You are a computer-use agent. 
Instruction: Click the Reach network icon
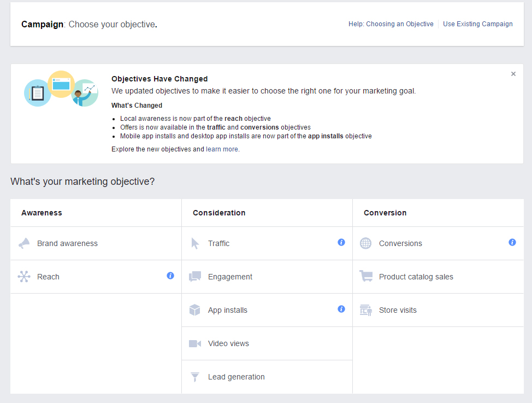tap(24, 277)
